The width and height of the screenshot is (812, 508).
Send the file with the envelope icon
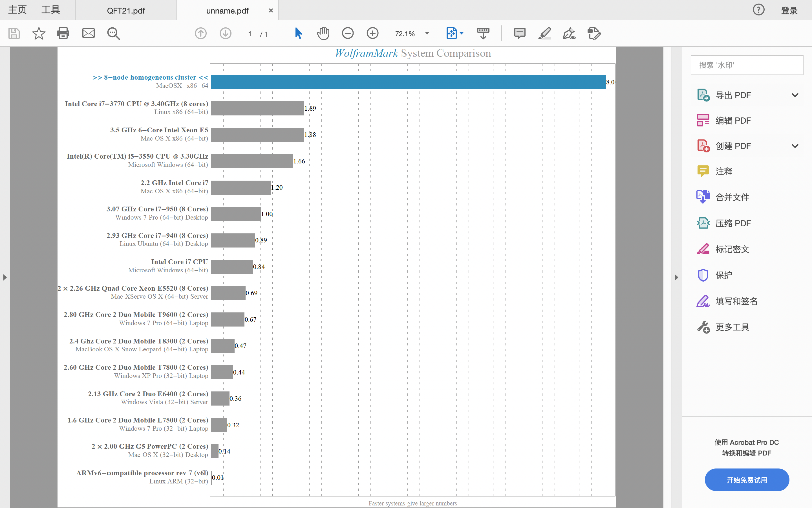coord(89,33)
